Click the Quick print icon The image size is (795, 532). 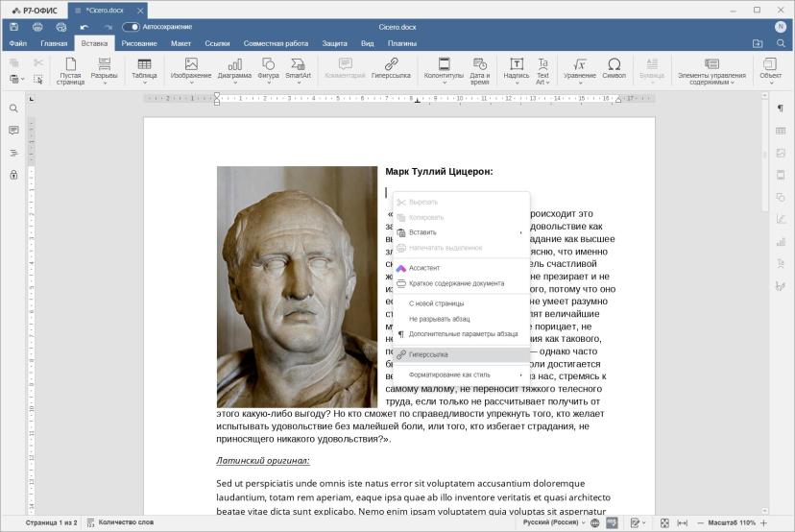(60, 27)
